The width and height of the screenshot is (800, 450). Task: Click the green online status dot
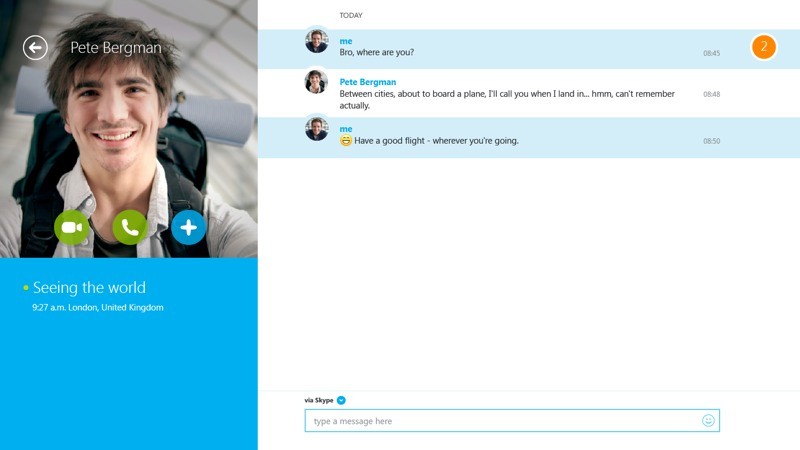[x=26, y=288]
